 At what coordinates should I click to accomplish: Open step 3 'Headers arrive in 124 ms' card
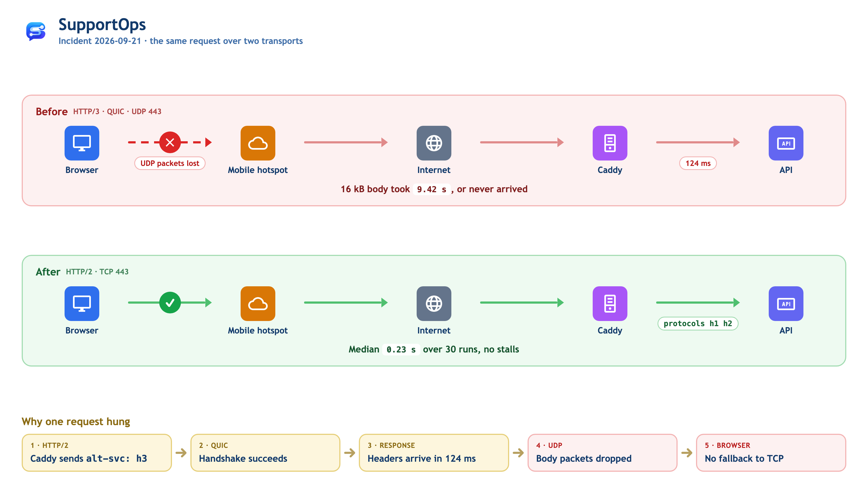pyautogui.click(x=434, y=453)
